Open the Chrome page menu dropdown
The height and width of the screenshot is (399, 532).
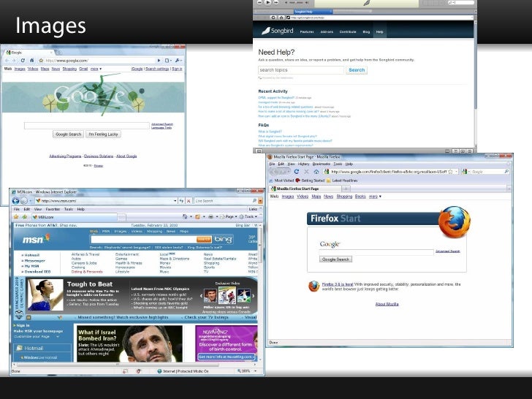pyautogui.click(x=168, y=61)
